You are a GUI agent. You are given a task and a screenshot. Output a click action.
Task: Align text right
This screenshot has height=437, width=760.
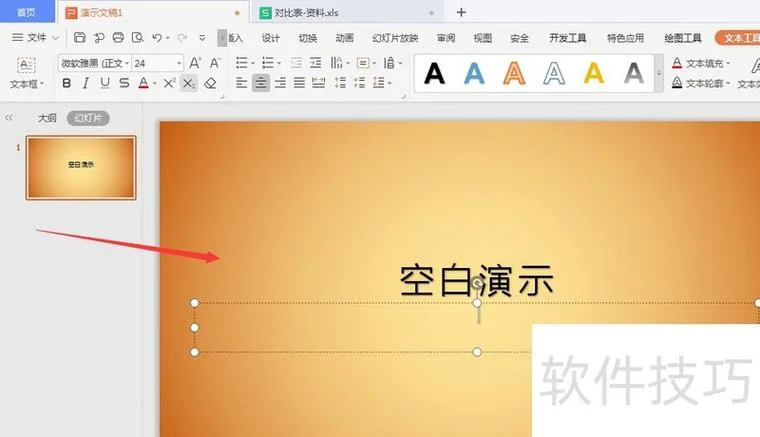(280, 83)
